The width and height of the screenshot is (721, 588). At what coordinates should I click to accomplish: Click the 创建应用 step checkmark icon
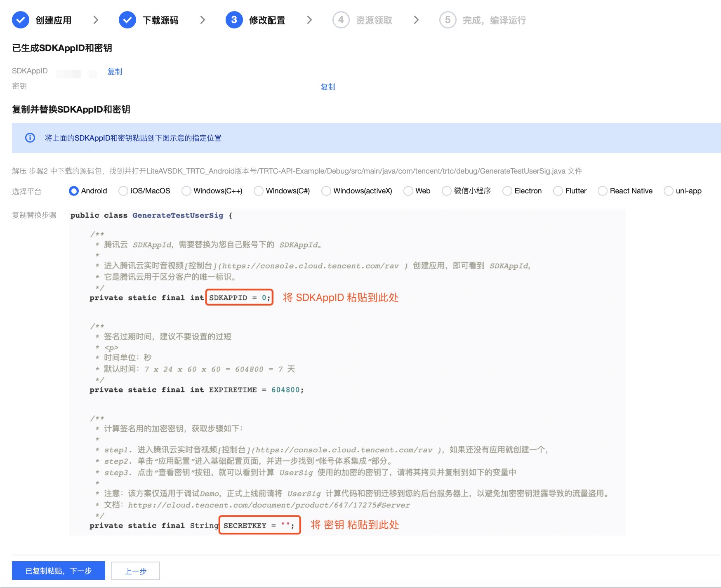[21, 20]
